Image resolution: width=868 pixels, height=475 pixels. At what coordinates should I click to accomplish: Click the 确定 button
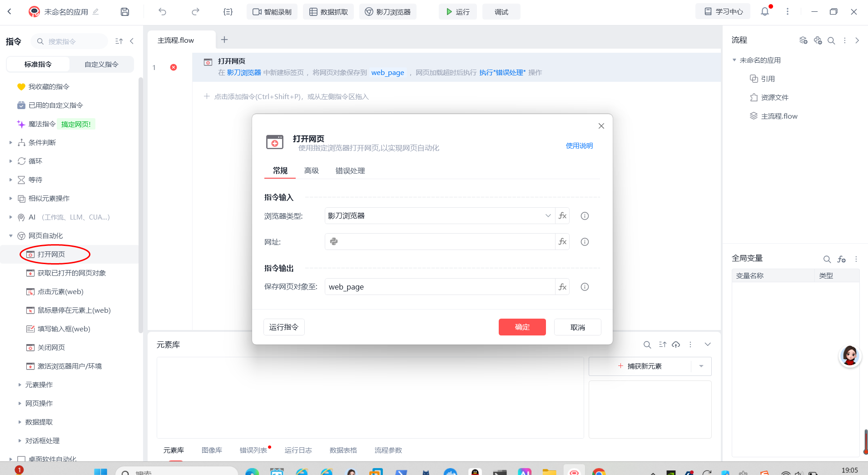pyautogui.click(x=522, y=327)
